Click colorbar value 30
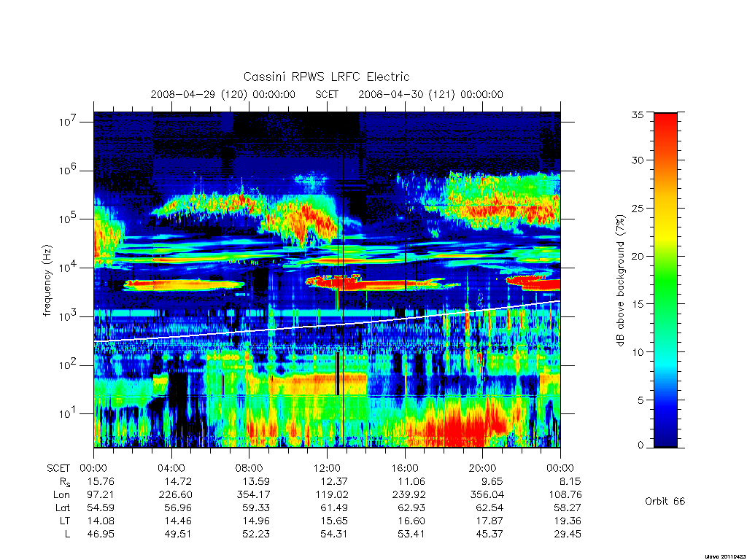The height and width of the screenshot is (560, 747). [638, 160]
